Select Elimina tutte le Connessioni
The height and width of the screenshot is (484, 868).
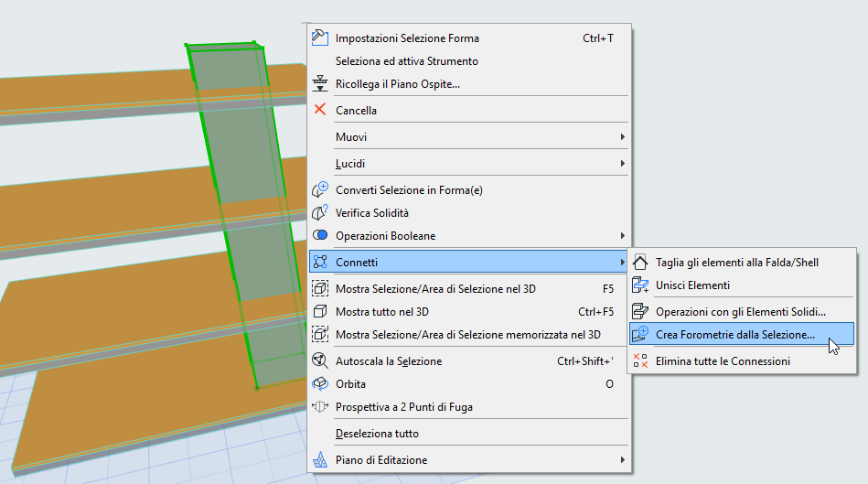742,360
